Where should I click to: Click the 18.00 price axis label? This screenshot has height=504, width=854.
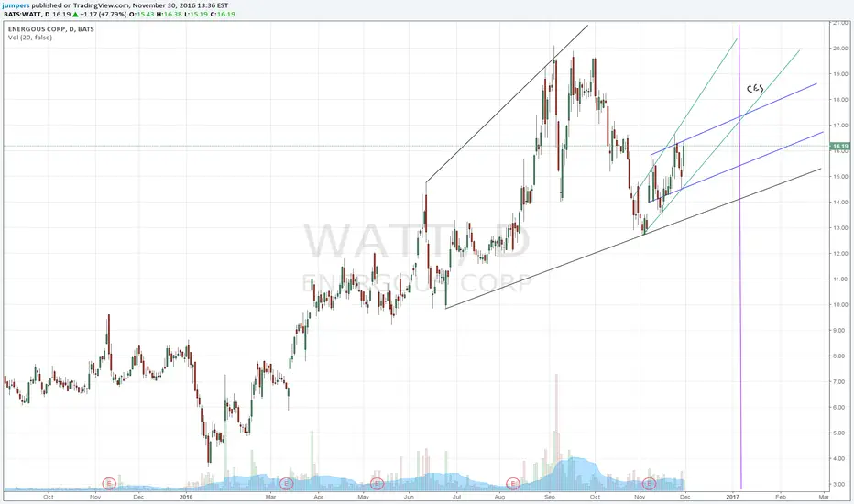pos(840,100)
